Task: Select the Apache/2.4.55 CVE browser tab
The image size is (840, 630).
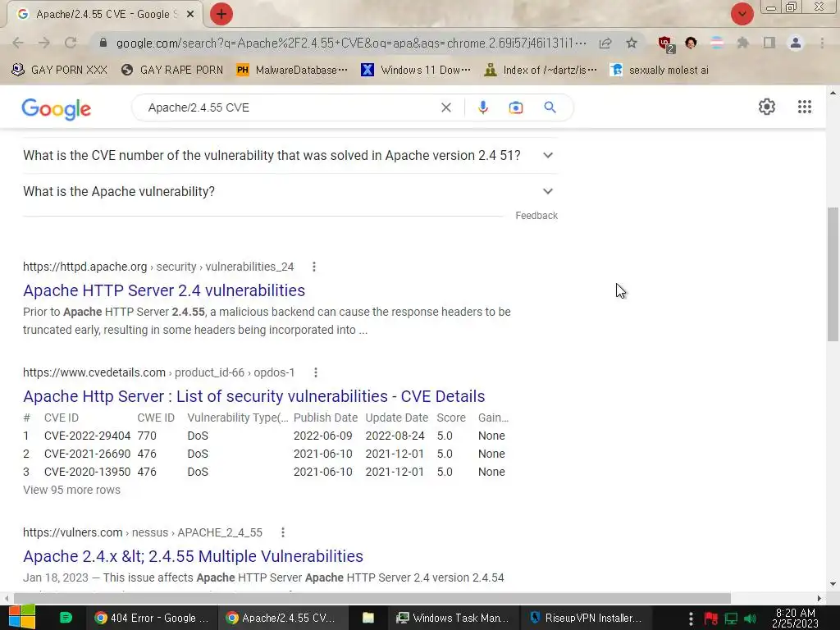Action: 105,15
